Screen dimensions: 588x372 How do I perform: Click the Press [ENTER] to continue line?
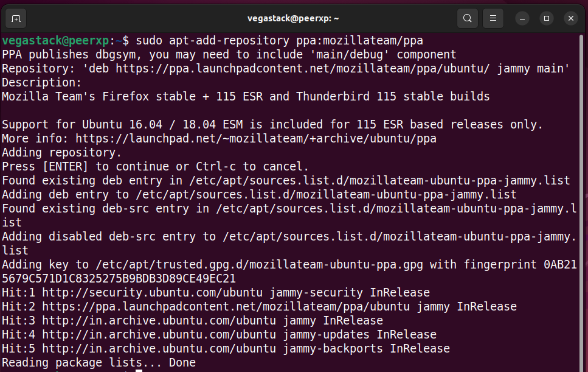point(155,167)
